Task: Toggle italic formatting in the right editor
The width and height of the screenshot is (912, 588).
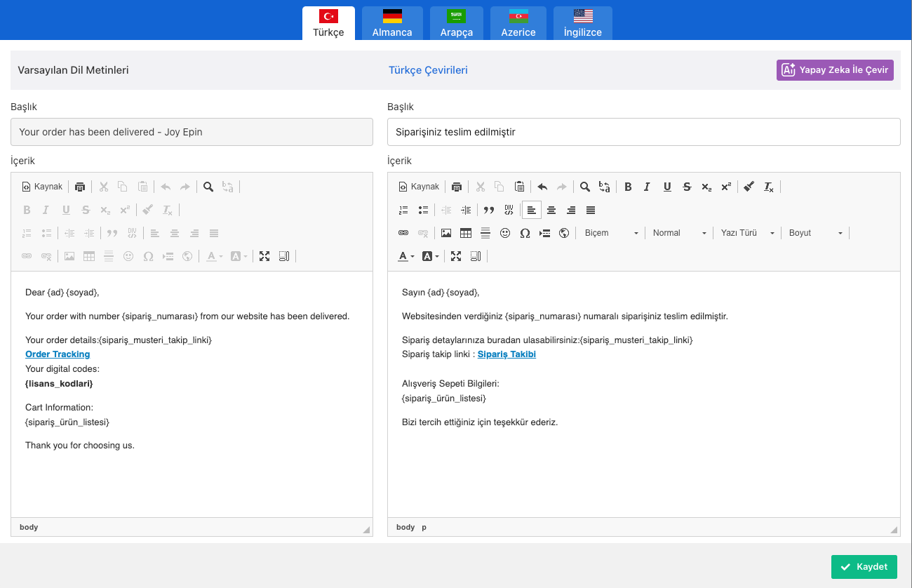Action: coord(647,187)
